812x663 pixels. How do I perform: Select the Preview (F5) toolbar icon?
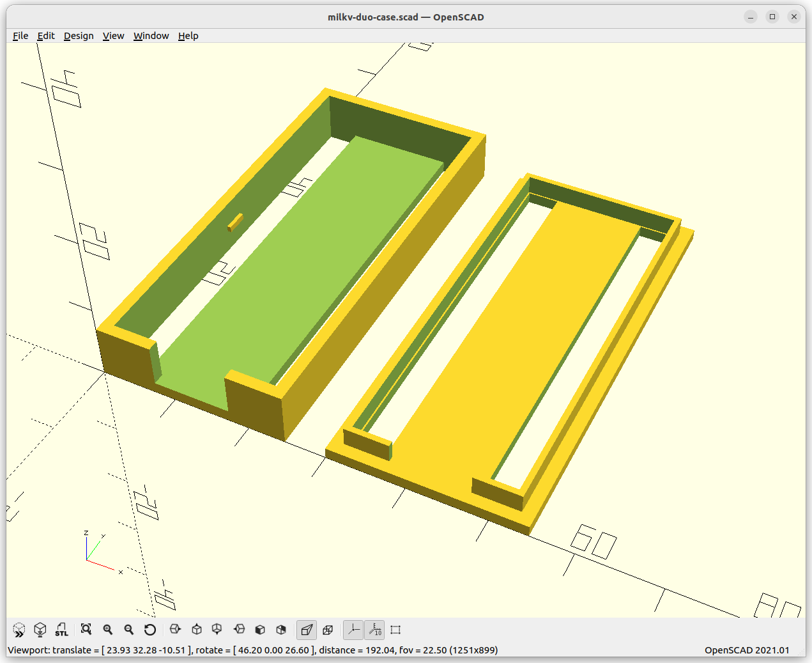pyautogui.click(x=19, y=630)
